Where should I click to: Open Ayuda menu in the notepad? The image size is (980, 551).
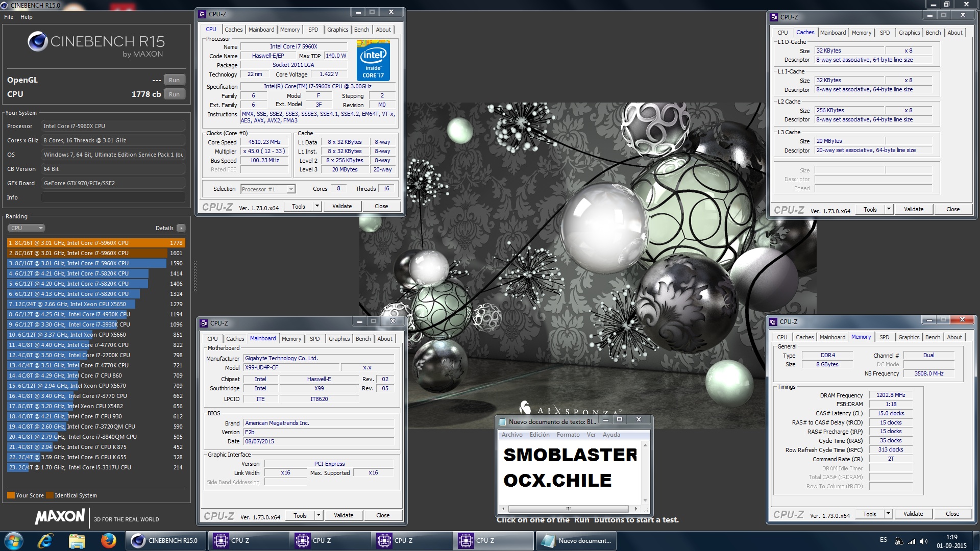coord(611,435)
